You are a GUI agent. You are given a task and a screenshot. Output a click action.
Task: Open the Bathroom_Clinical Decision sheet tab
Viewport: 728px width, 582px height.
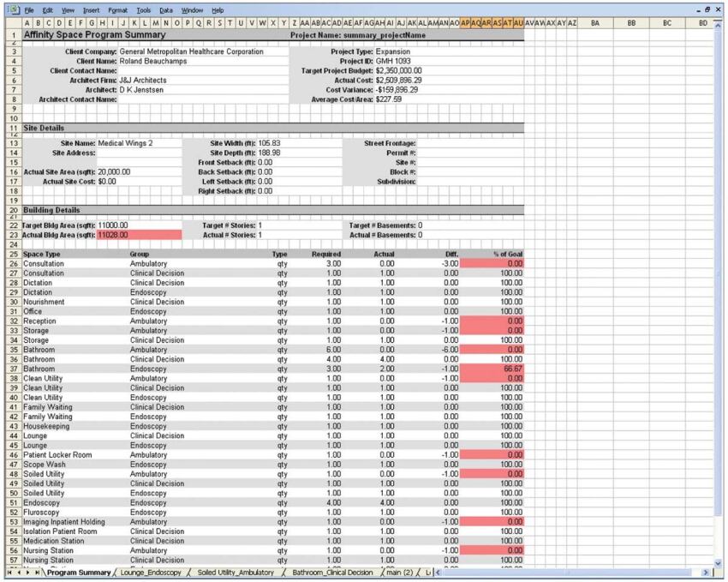click(332, 573)
